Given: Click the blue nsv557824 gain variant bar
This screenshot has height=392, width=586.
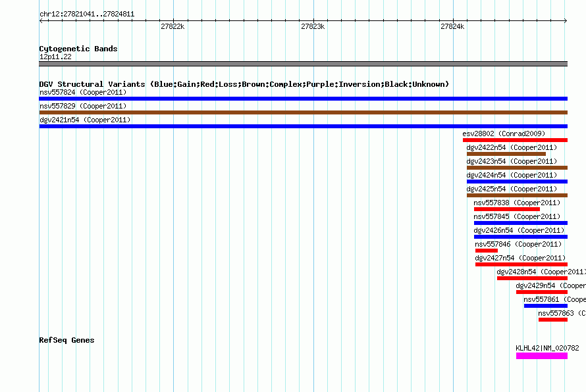Looking at the screenshot, I should coord(303,99).
